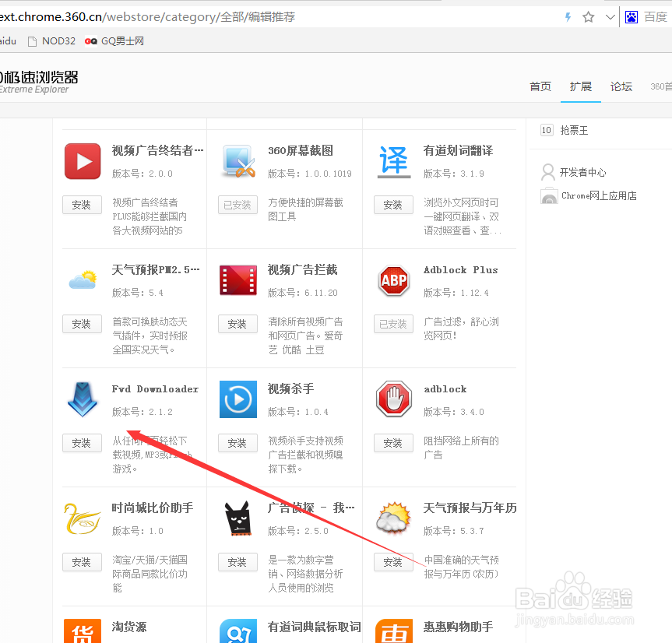Image resolution: width=672 pixels, height=643 pixels.
Task: Click the 极速浏览器 Extreme Explorer logo
Action: coord(39,83)
